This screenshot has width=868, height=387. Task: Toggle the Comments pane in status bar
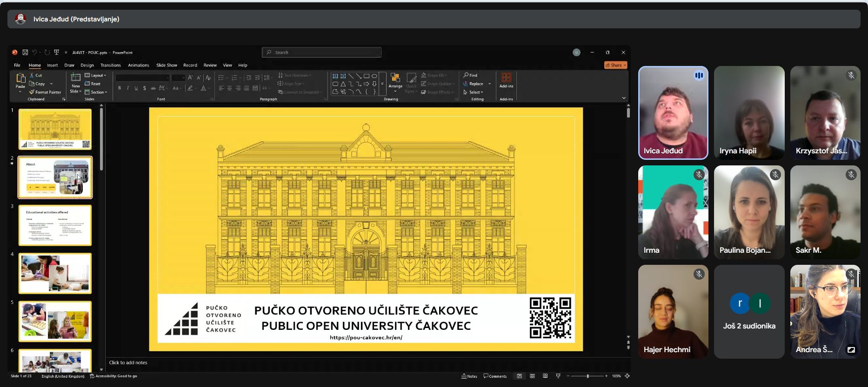495,376
